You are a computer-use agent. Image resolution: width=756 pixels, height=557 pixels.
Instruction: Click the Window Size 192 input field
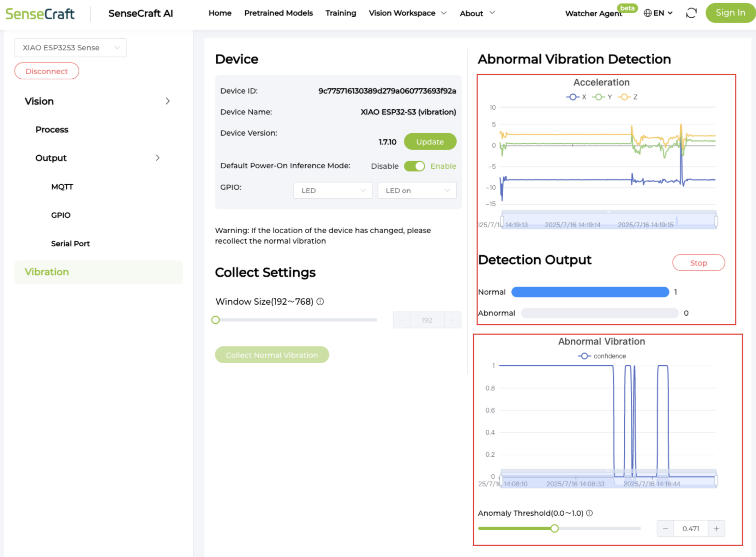(427, 320)
